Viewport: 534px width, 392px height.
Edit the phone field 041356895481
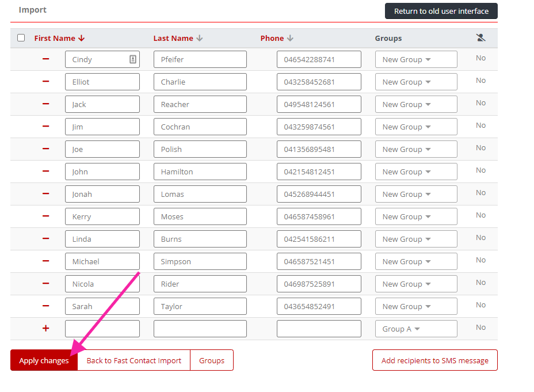pos(319,150)
